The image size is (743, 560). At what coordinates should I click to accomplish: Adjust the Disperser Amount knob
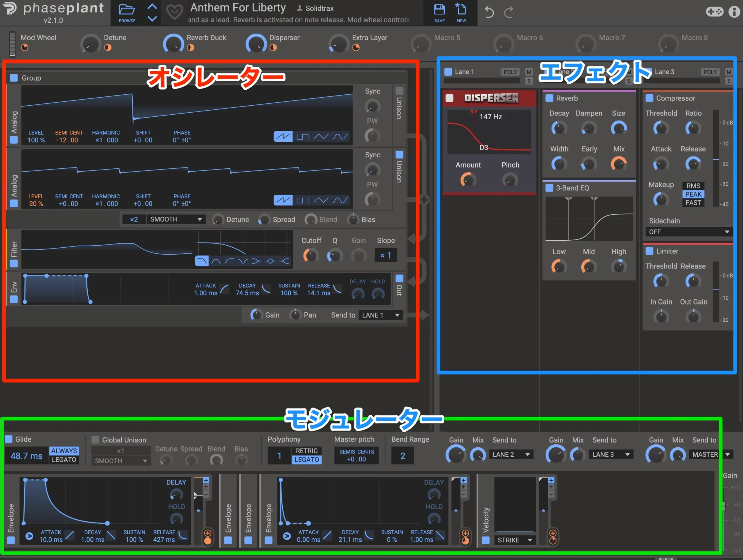point(468,180)
